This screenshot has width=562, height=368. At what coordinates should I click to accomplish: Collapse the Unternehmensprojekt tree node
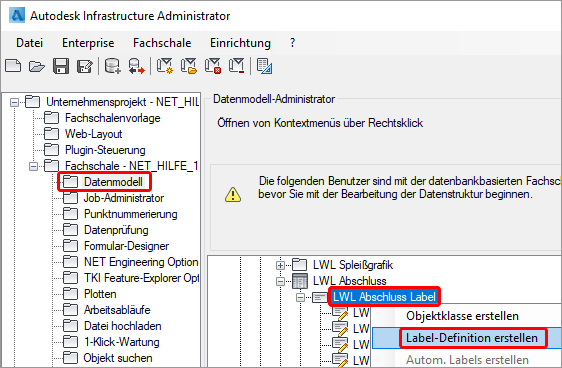tap(14, 102)
